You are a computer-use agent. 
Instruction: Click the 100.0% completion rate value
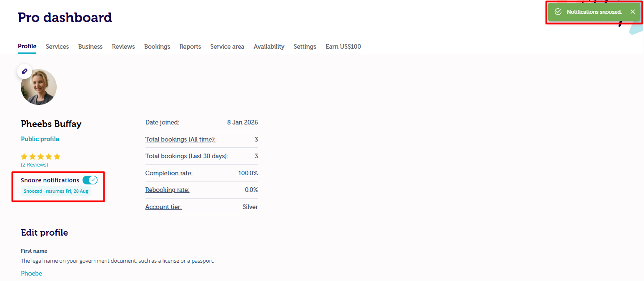tap(248, 173)
